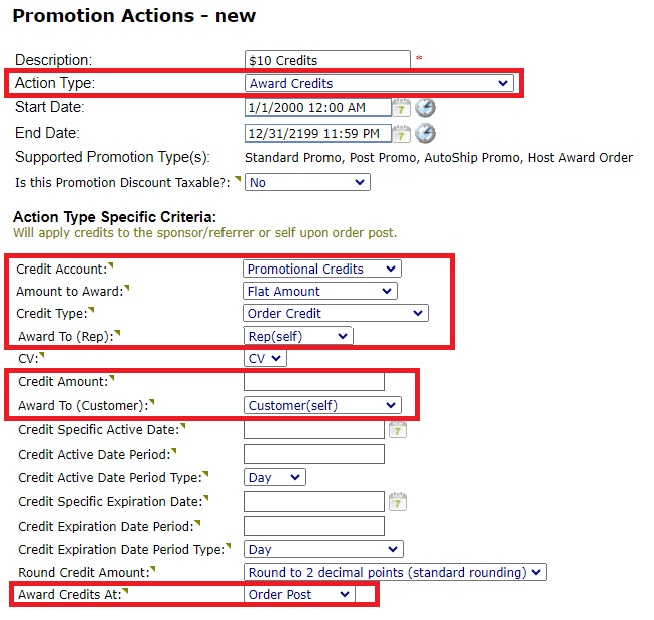Screen dimensions: 654x620
Task: Expand the Award To (Rep) dropdown
Action: tap(298, 337)
